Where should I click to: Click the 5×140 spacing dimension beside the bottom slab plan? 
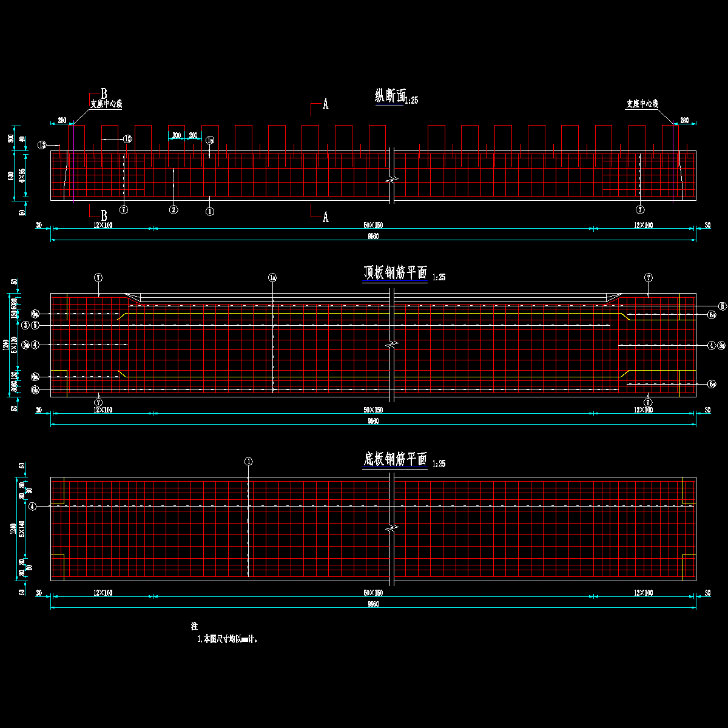pos(22,529)
